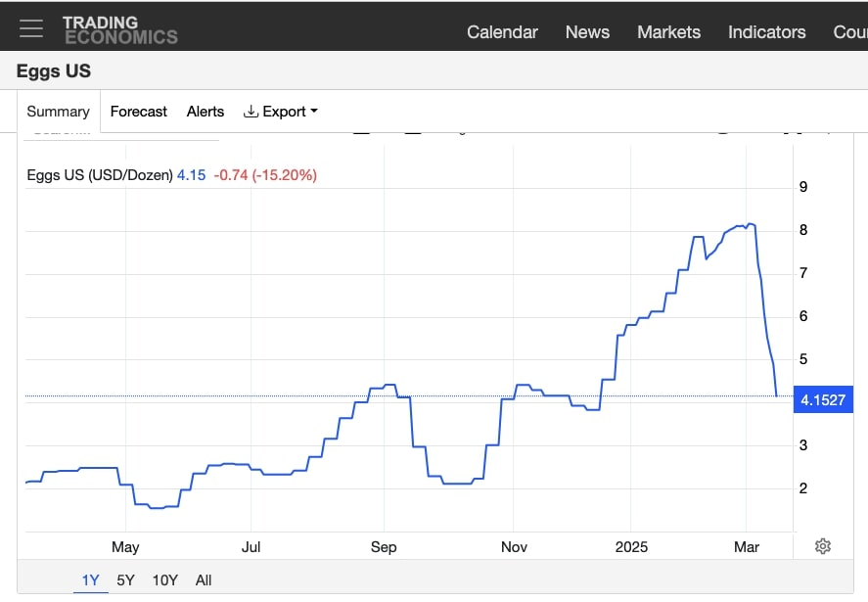Toggle the 10Y time range
The width and height of the screenshot is (868, 602).
pos(164,579)
